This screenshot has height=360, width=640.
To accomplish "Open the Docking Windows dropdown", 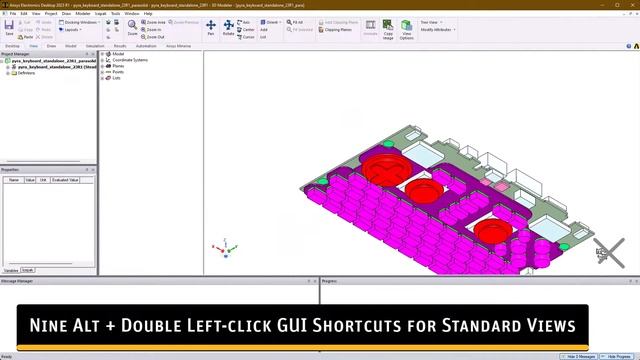I will tap(79, 22).
